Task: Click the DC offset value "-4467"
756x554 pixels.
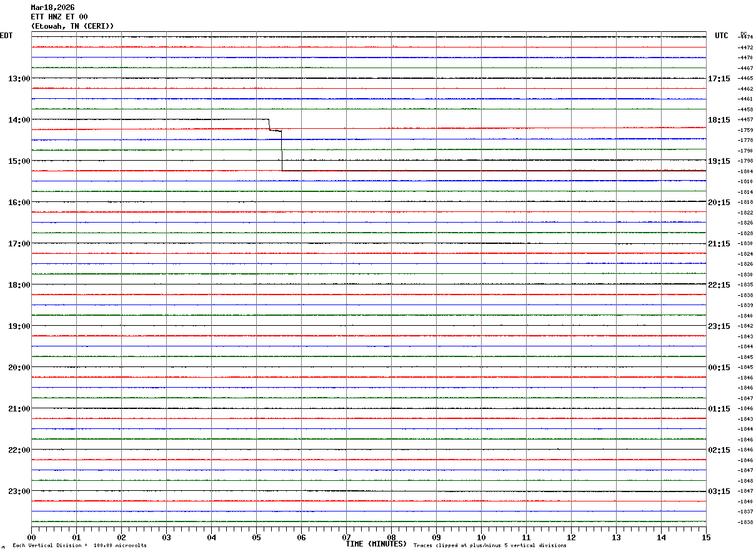Action: tap(745, 68)
